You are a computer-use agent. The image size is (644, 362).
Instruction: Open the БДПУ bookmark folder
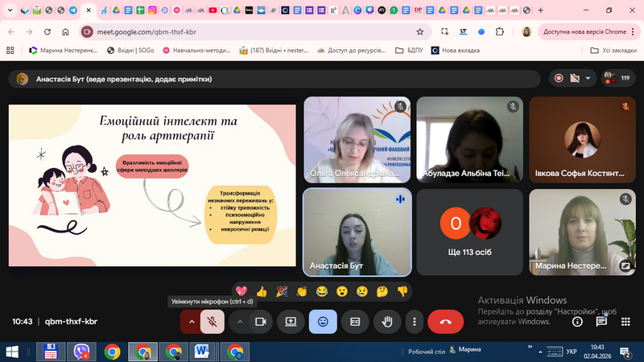point(405,50)
